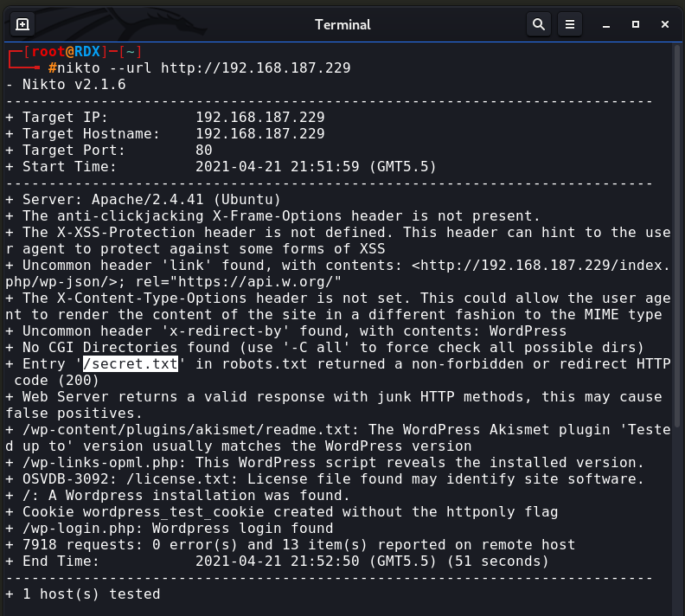
Task: Click the highlighted /secret.txt text
Action: 131,364
